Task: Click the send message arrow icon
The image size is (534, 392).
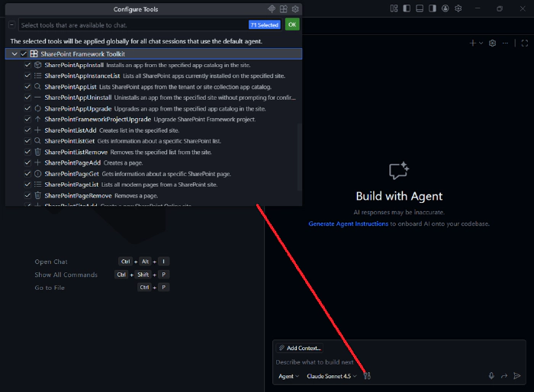Action: point(517,376)
